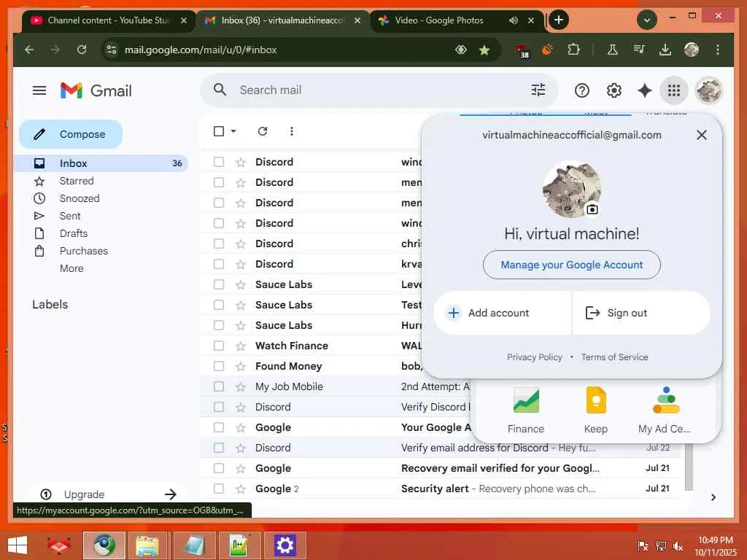747x560 pixels.
Task: Click the Gemini sparkle icon
Action: (x=644, y=90)
